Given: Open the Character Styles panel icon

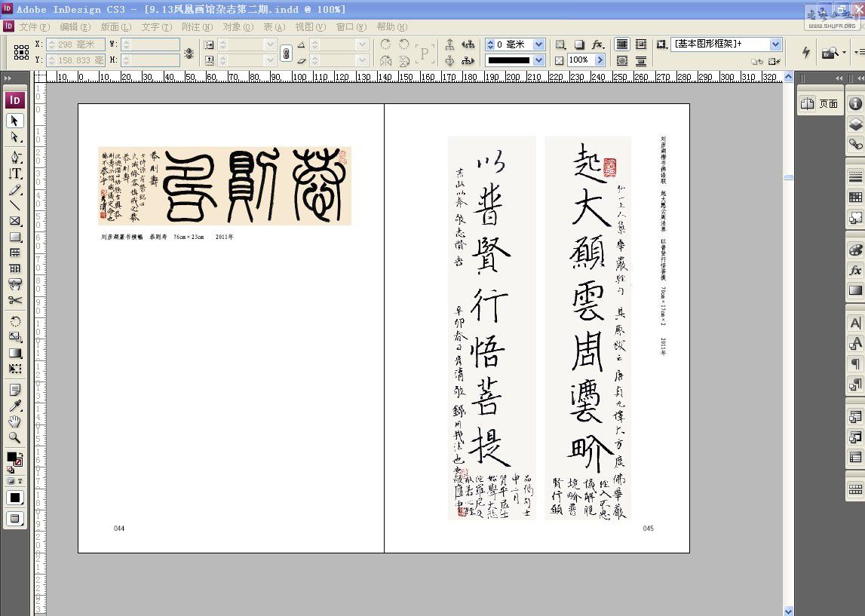Looking at the screenshot, I should pos(856,343).
